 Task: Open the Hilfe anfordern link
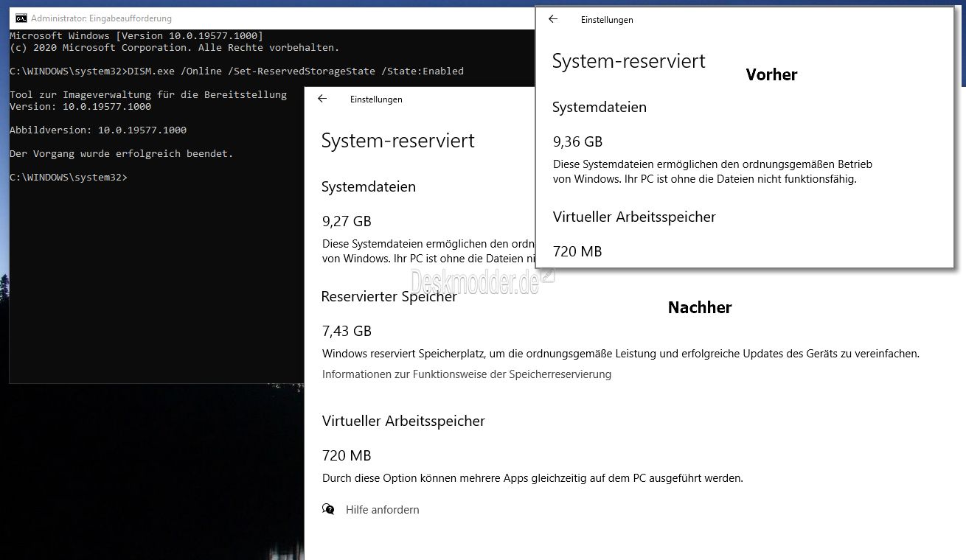382,510
